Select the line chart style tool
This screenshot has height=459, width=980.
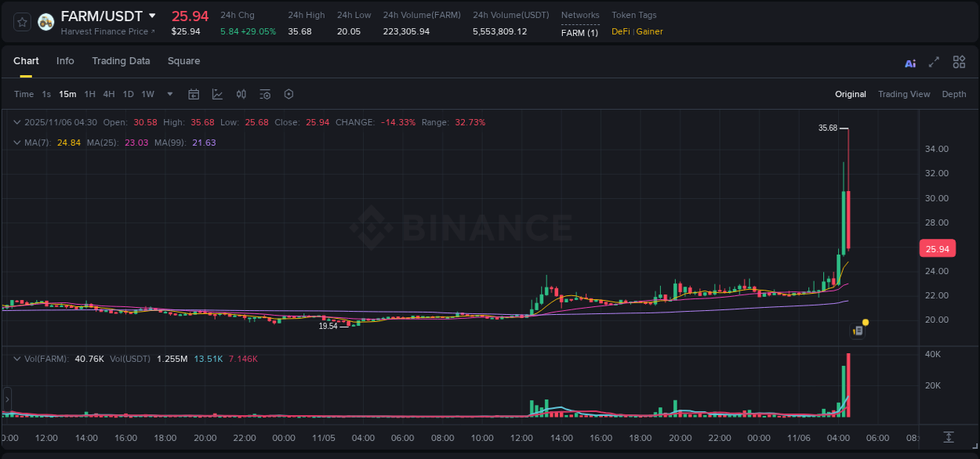coord(216,94)
